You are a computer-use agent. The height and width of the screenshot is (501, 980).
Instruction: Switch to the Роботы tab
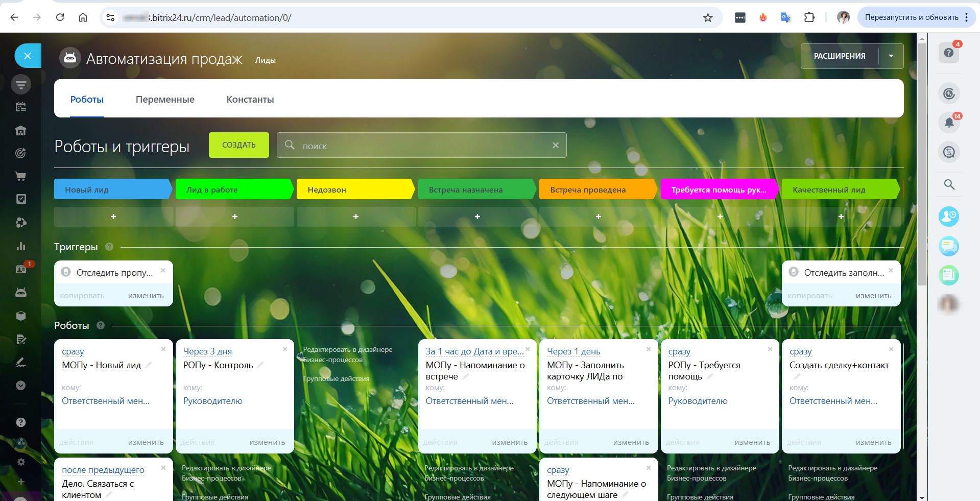[x=87, y=100]
